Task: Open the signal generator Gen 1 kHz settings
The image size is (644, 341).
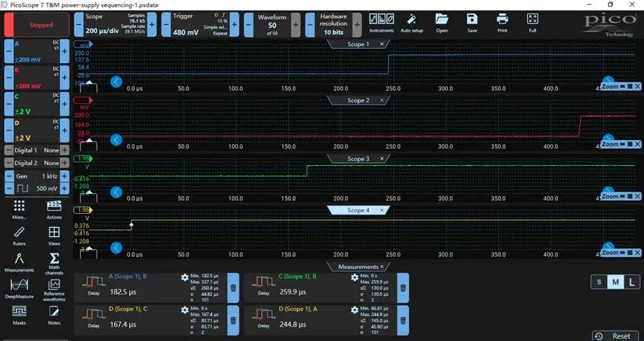Action: [36, 176]
